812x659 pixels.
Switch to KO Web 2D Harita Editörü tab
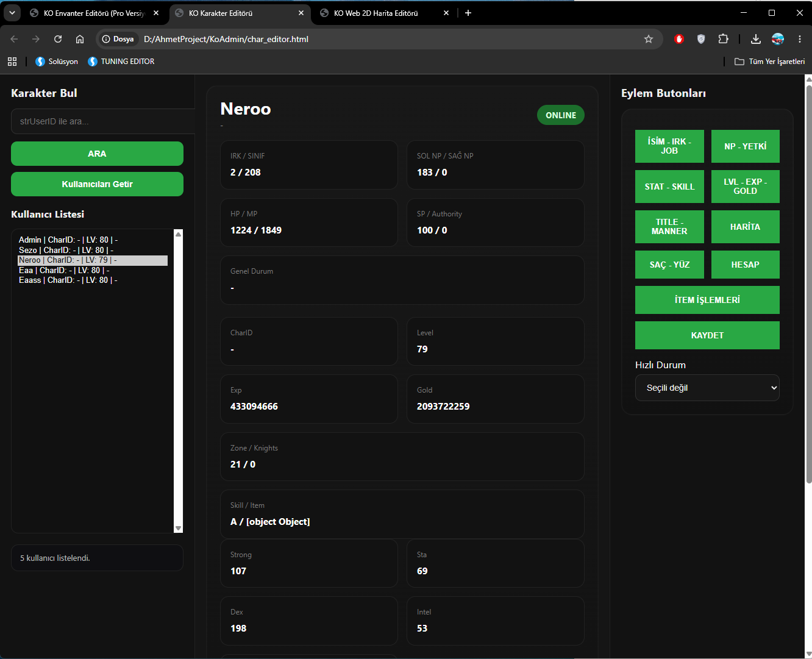coord(385,13)
